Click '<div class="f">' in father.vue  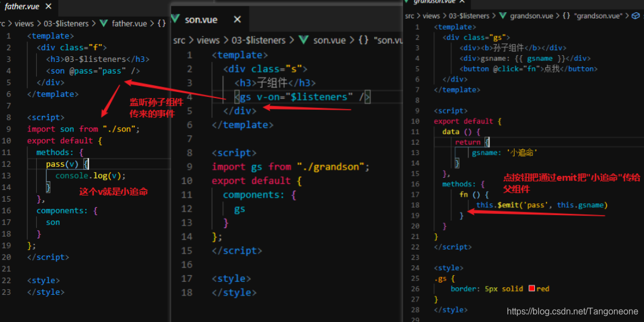(72, 47)
